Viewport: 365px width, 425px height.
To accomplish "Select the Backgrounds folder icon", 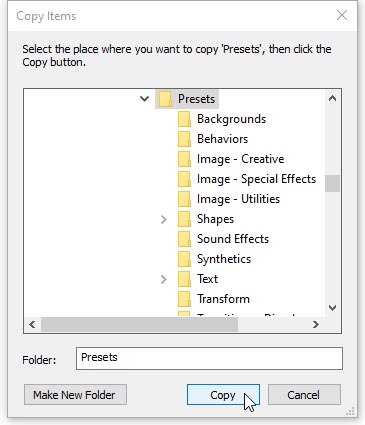I will pos(184,119).
